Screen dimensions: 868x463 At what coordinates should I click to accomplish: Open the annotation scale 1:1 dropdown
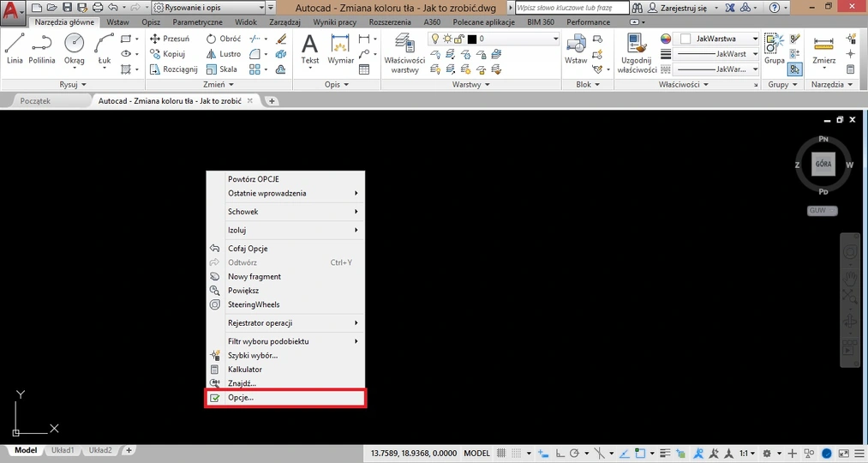[x=747, y=453]
